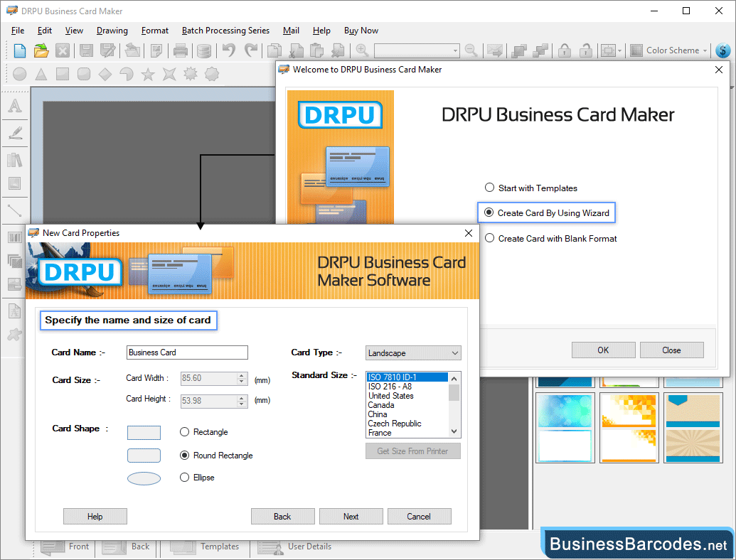Open the Format menu
This screenshot has height=560, width=736.
coord(155,31)
